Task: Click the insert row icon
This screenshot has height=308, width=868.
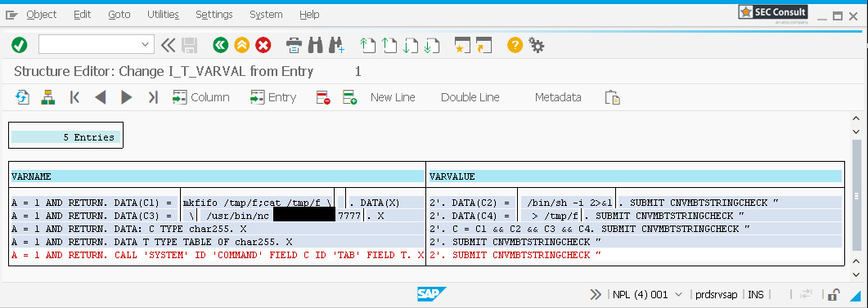Action: [x=350, y=98]
